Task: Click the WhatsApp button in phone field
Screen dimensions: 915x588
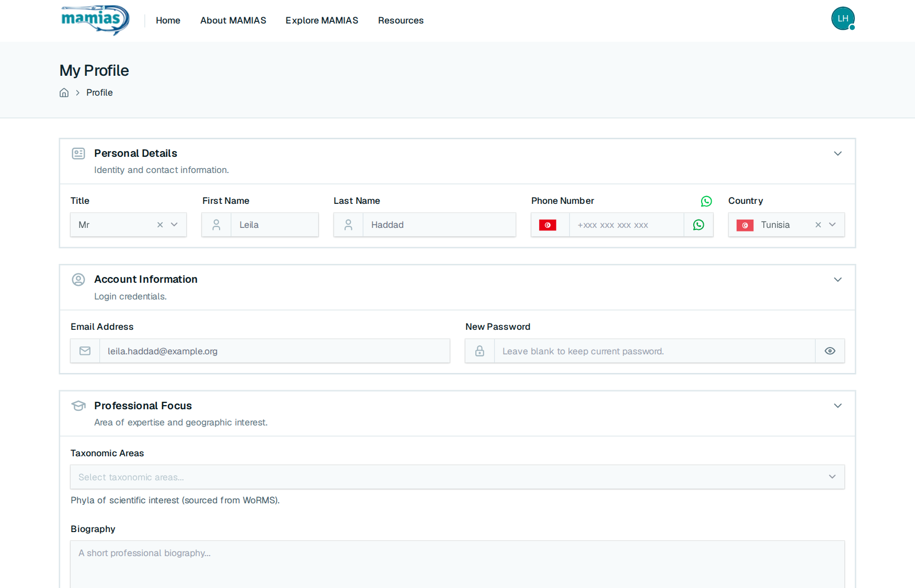Action: tap(699, 225)
